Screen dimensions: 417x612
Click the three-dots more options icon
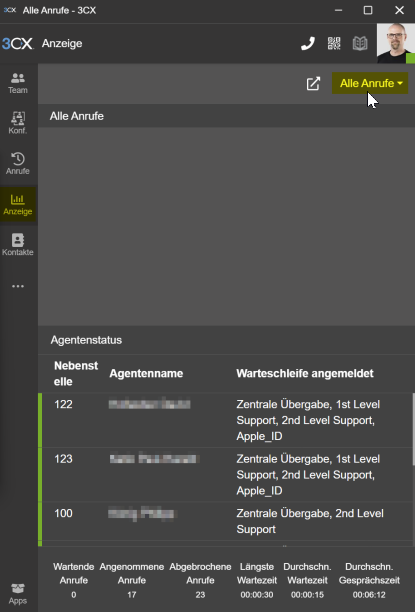18,286
